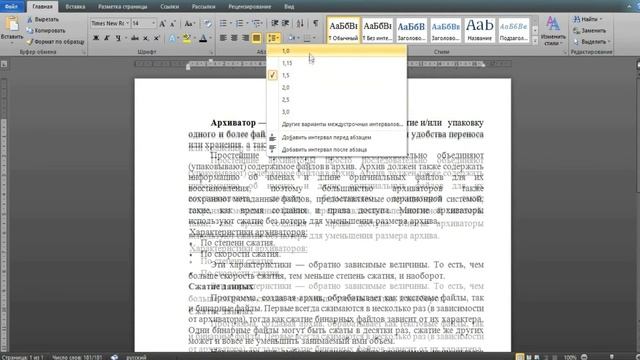Add spacing after paragraph (Добавить интервал после абзаца)
Screen dimensions: 640x360
337,150
